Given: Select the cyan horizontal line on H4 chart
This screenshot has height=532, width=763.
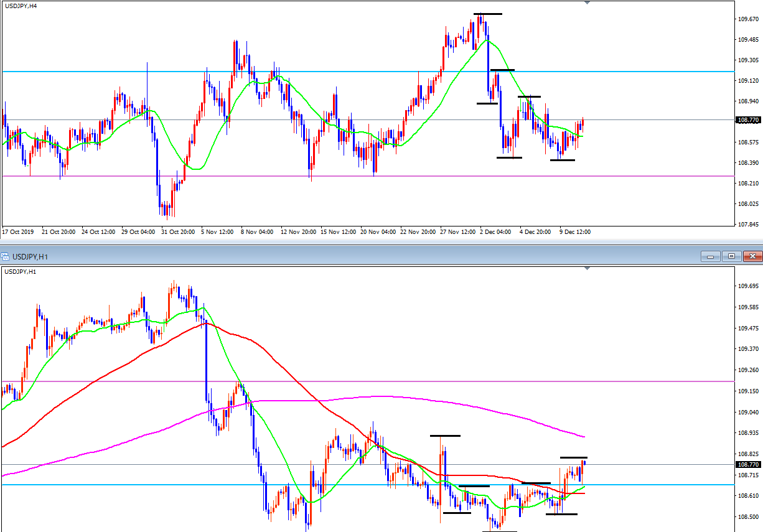Looking at the screenshot, I should click(367, 72).
